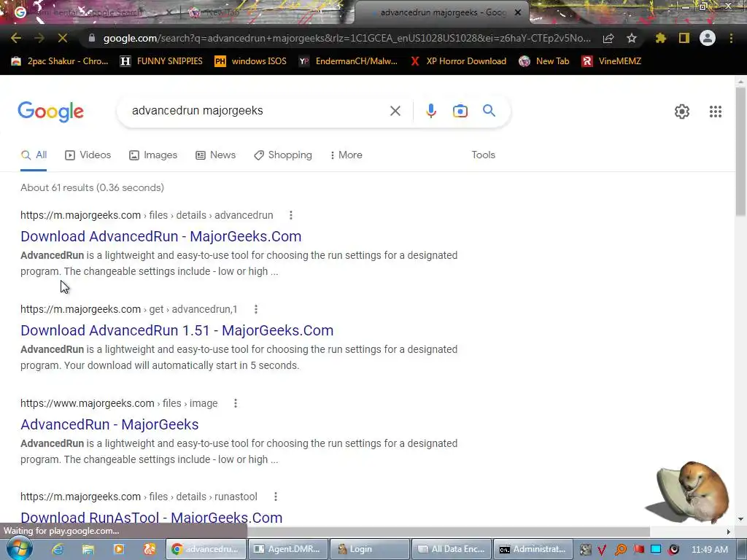Click the vertical scrollbar thumb

click(740, 152)
